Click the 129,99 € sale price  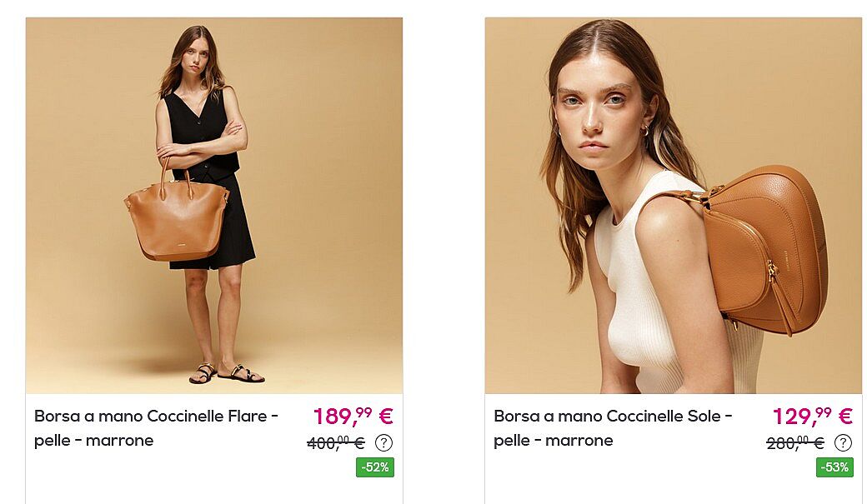coord(812,417)
